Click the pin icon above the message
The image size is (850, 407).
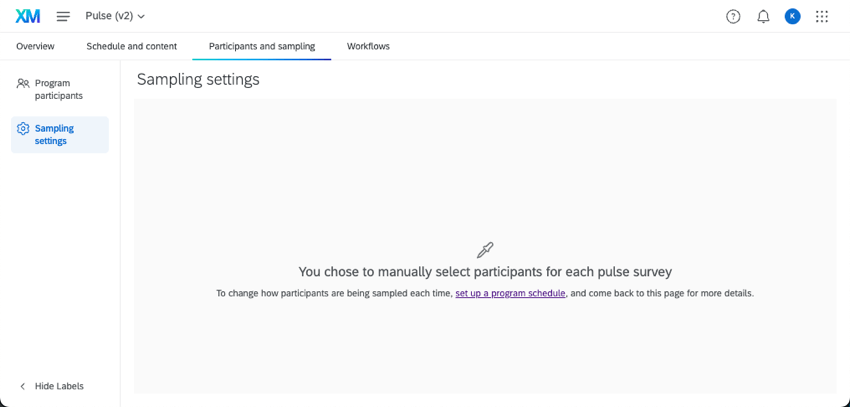coord(485,250)
